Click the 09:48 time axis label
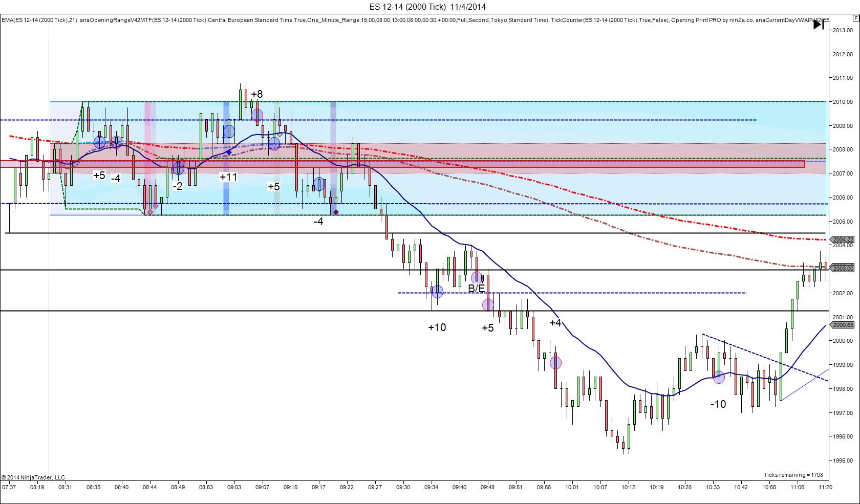860x504 pixels. [x=488, y=487]
